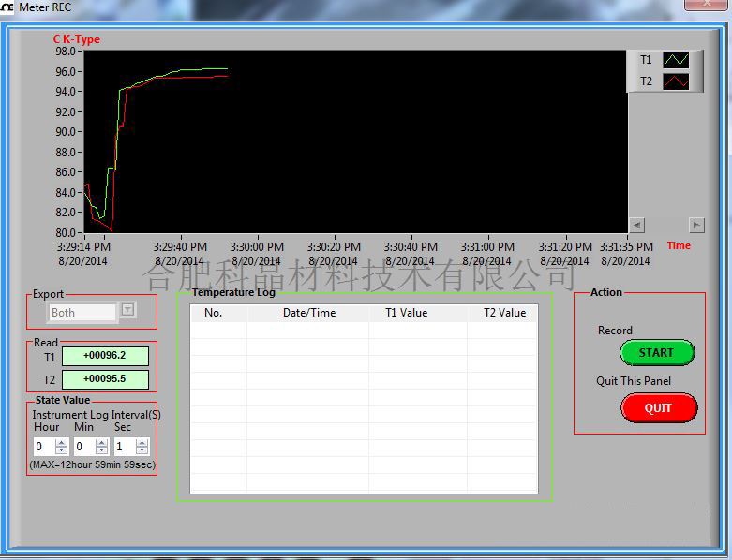Click the T2 red plot legend icon

[676, 81]
